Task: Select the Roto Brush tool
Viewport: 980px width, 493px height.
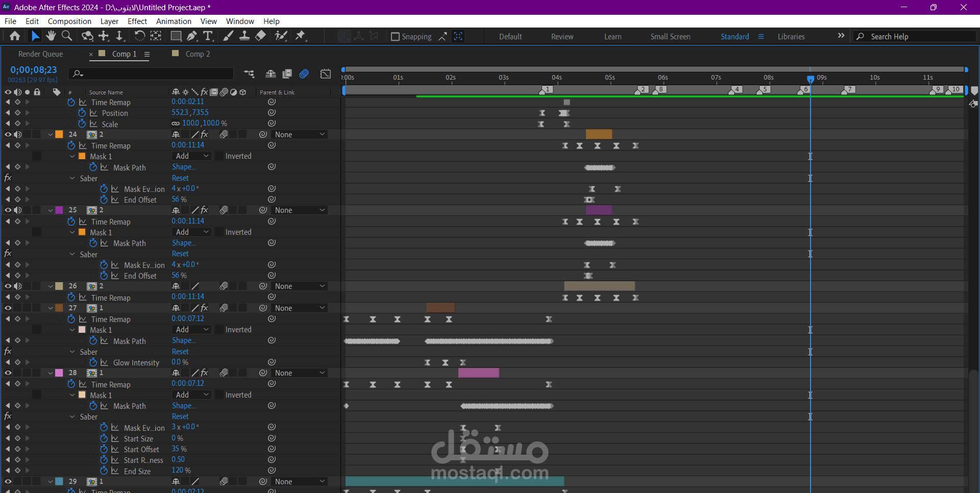Action: [281, 36]
